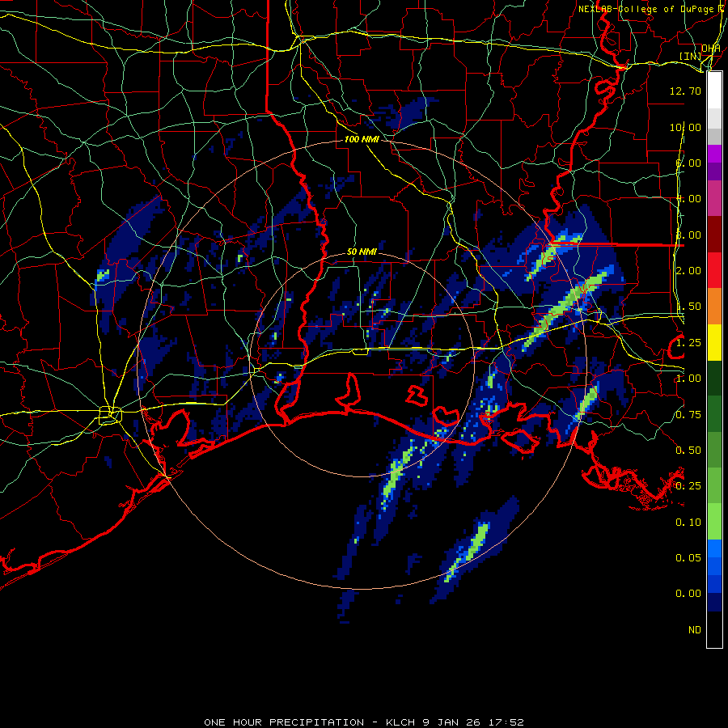Pick the bright red swatch beside 2.00
Viewport: 728px width, 728px height.
tap(714, 270)
